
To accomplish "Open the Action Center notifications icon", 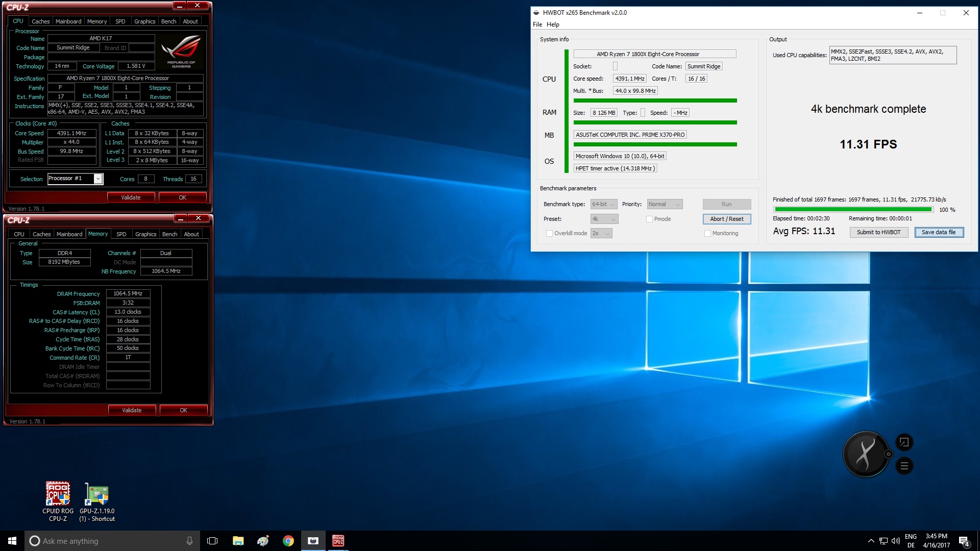I will pyautogui.click(x=964, y=541).
